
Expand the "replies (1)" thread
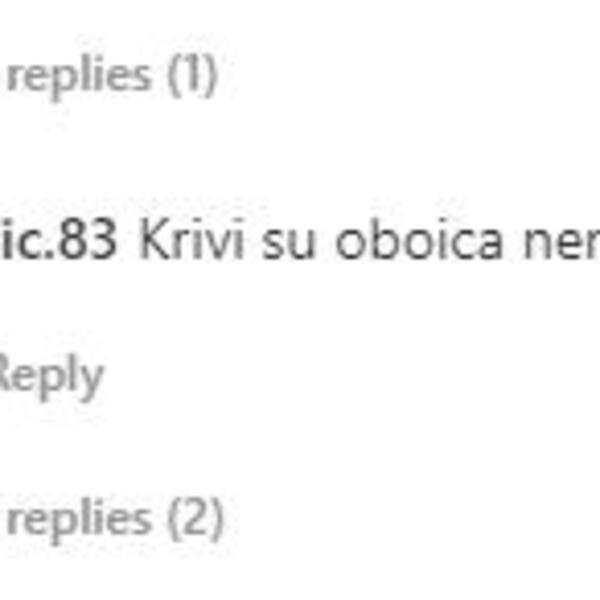point(112,76)
